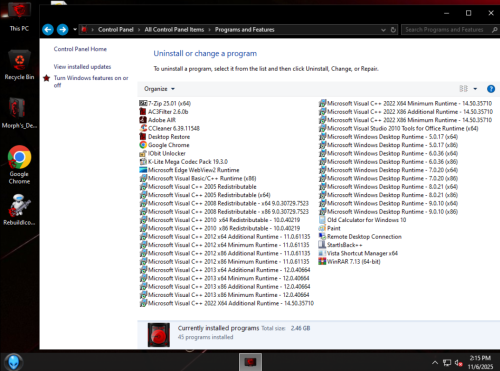Expand the address bar history chevron
The height and width of the screenshot is (371, 500).
pyautogui.click(x=383, y=30)
